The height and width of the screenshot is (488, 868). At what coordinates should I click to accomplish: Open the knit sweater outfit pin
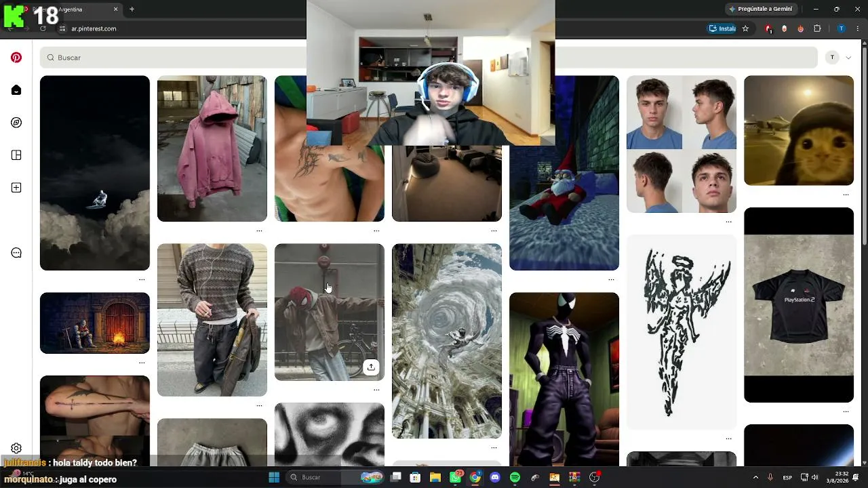pos(212,320)
